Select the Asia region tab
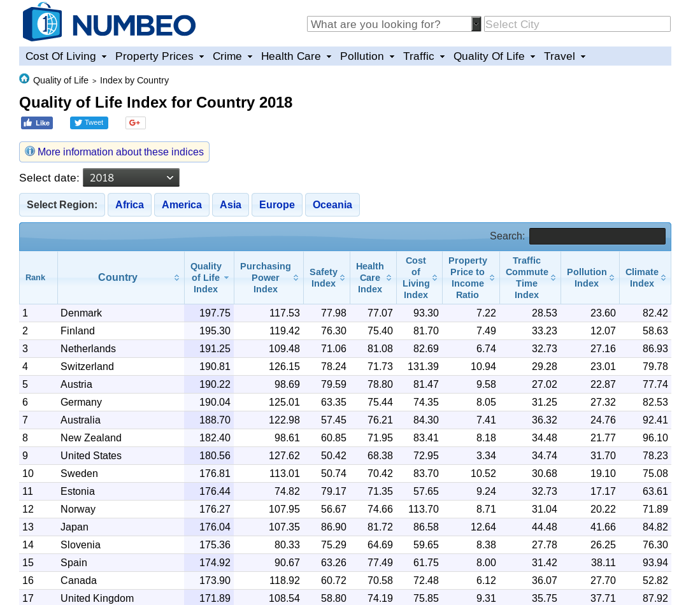Viewport: 700px width, 605px height. pos(231,204)
